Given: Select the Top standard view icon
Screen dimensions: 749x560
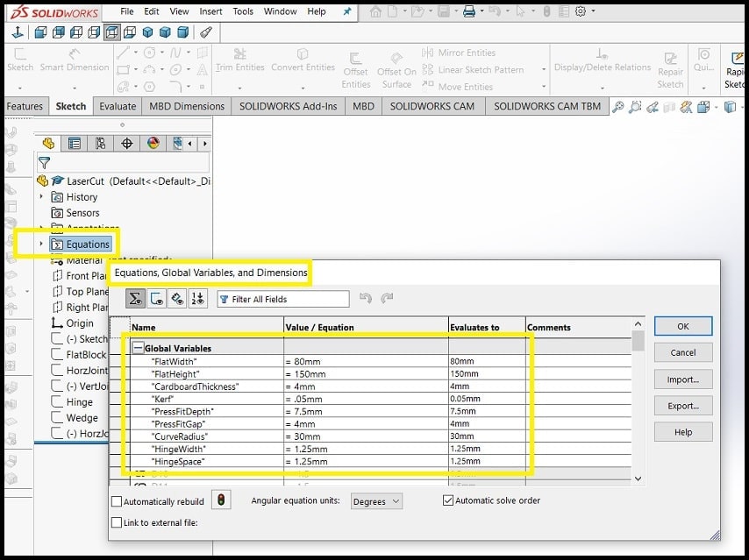Looking at the screenshot, I should [x=111, y=32].
